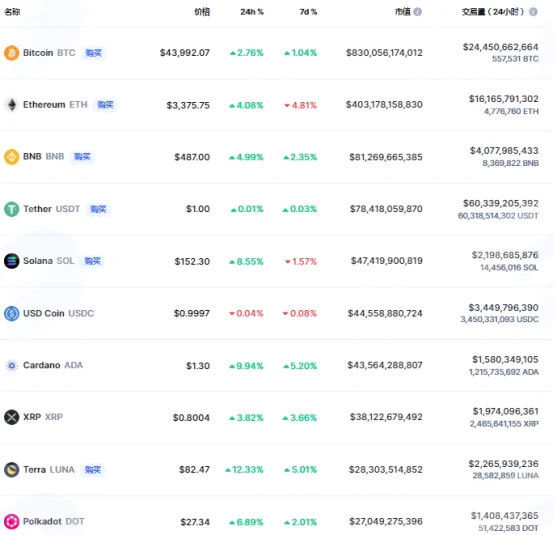The height and width of the screenshot is (535, 554).
Task: Click the Tether green logo icon
Action: coord(12,209)
